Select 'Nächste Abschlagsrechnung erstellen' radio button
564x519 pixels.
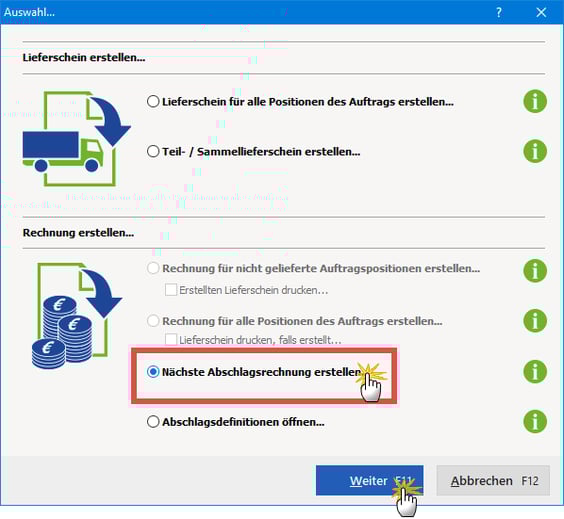pos(153,372)
